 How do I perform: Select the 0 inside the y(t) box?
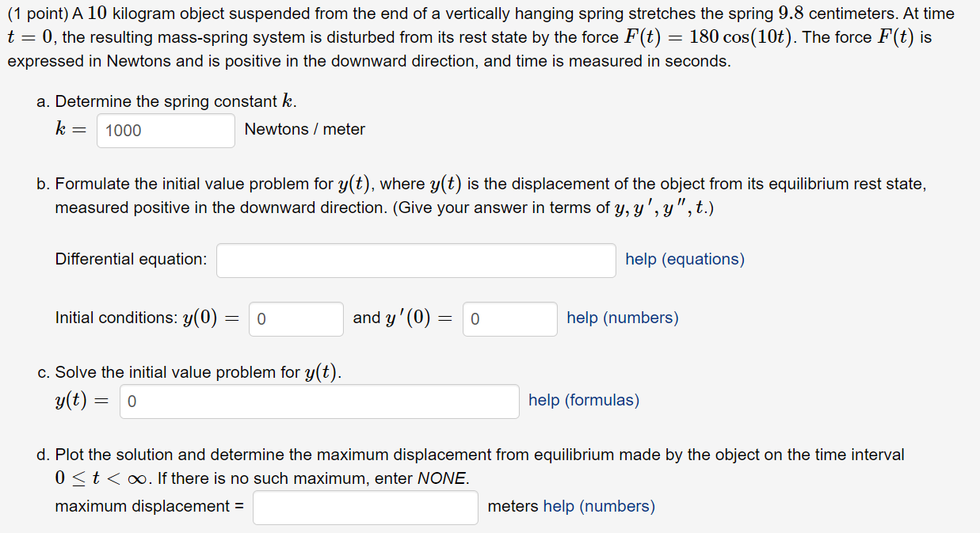point(131,401)
